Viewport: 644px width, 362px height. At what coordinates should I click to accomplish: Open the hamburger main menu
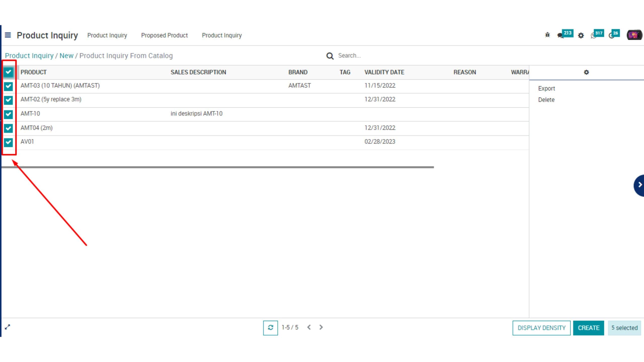pos(8,35)
